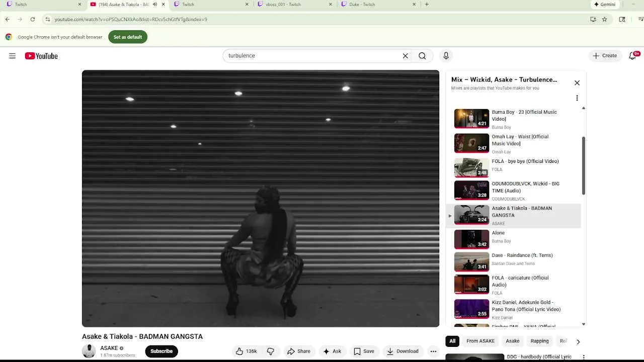Open the Chrome search tabs icon
The width and height of the screenshot is (644, 362).
coord(622,19)
